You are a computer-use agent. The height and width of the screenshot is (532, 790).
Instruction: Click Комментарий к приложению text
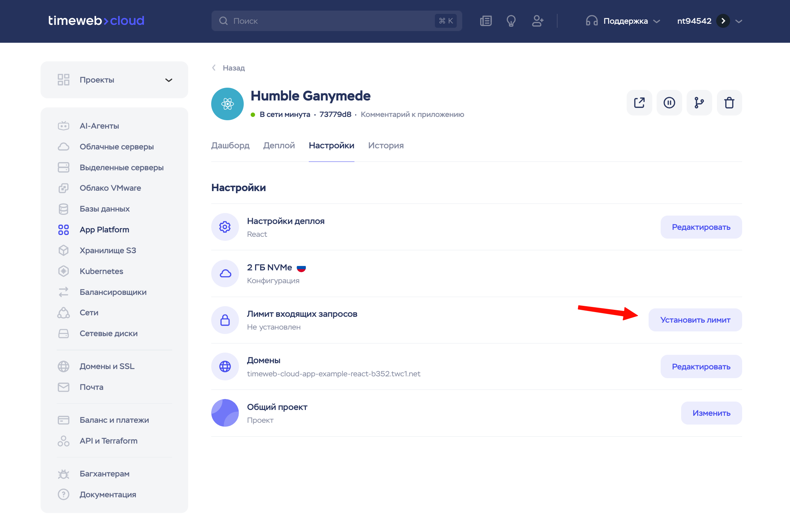pyautogui.click(x=412, y=114)
